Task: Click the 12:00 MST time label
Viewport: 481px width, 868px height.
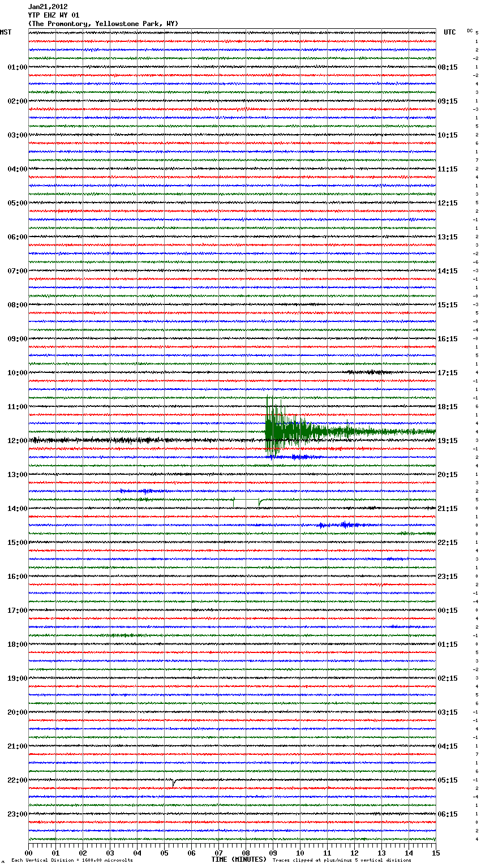Action: 18,441
